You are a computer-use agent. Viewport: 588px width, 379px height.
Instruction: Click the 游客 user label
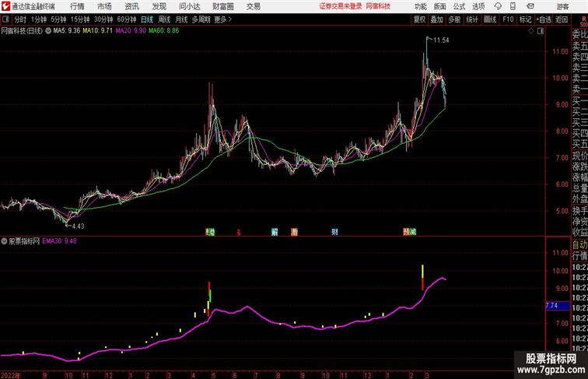point(562,6)
